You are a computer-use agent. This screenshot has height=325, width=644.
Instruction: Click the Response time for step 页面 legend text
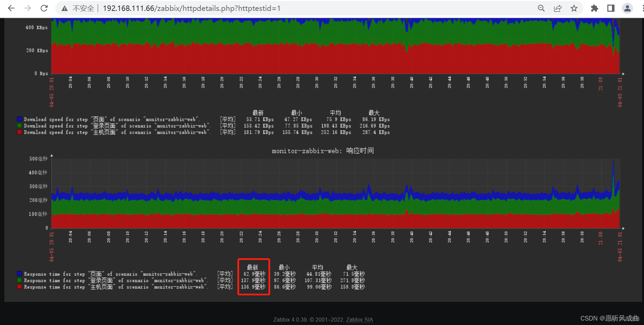coord(111,274)
